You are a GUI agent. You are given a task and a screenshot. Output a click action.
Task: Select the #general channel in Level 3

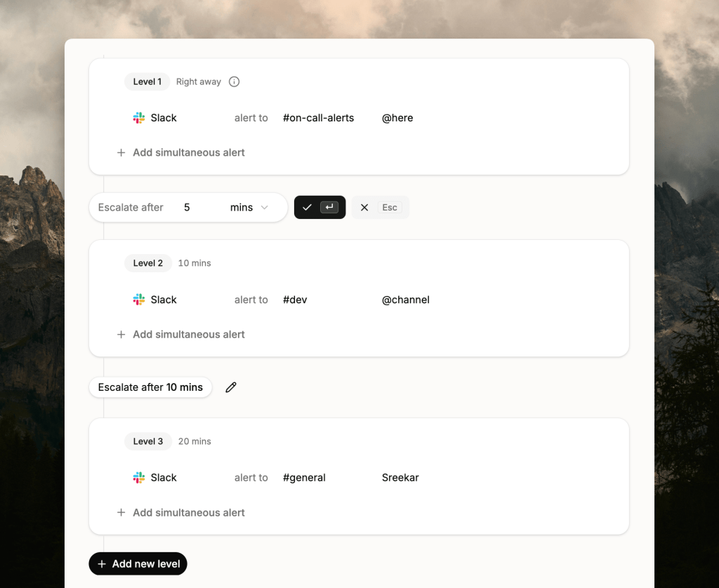point(304,478)
